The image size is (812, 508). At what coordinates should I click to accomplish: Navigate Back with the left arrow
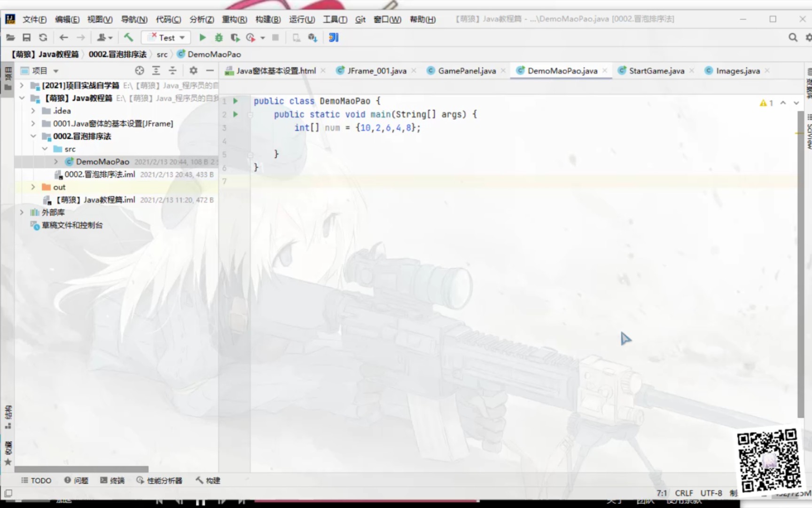[x=64, y=38]
